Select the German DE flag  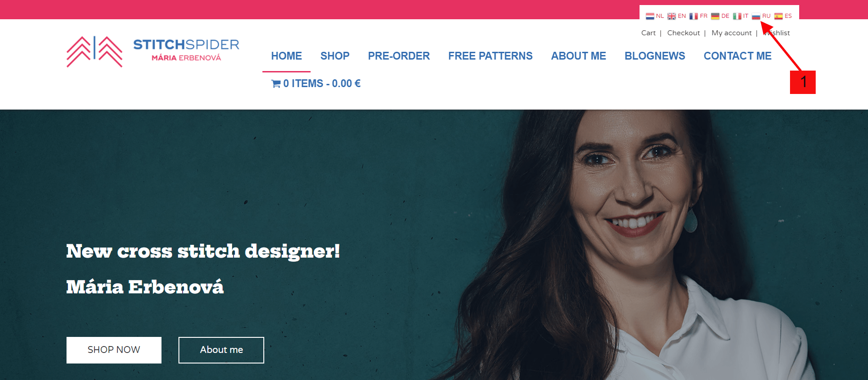[x=715, y=16]
